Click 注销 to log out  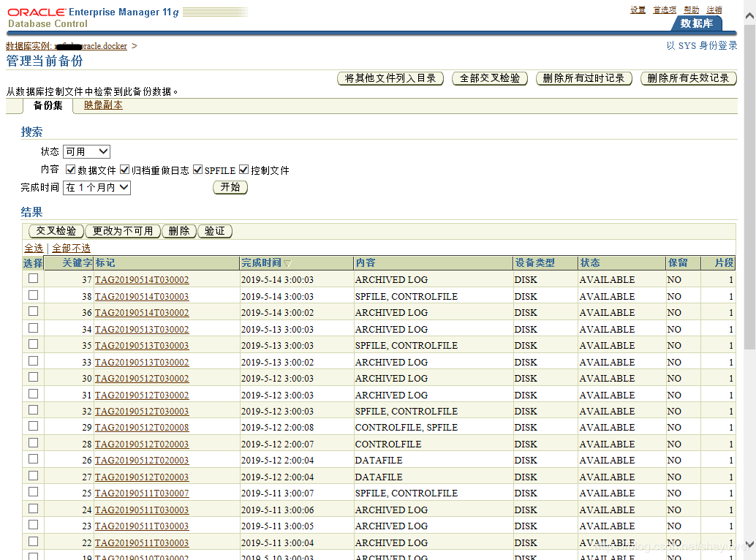click(714, 10)
